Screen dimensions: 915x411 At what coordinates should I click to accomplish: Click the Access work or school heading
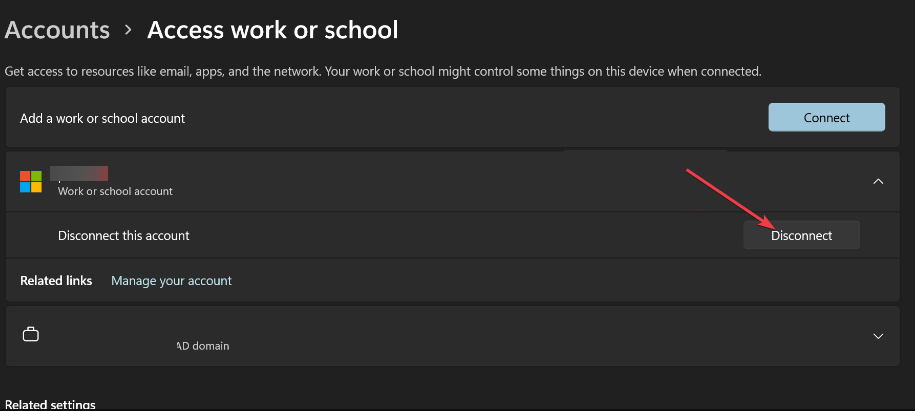(272, 30)
